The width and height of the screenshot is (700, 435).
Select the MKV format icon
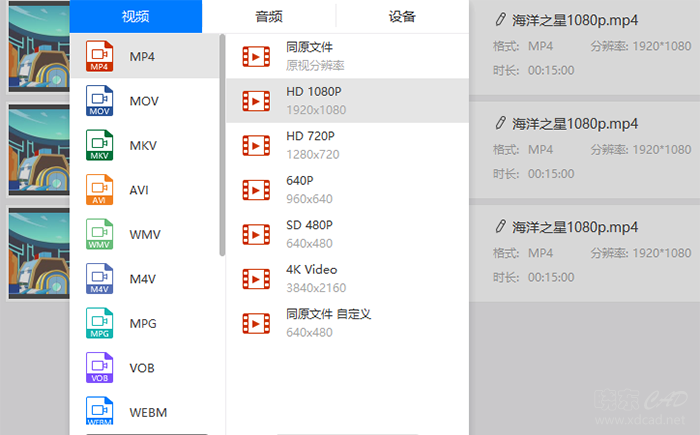point(99,145)
